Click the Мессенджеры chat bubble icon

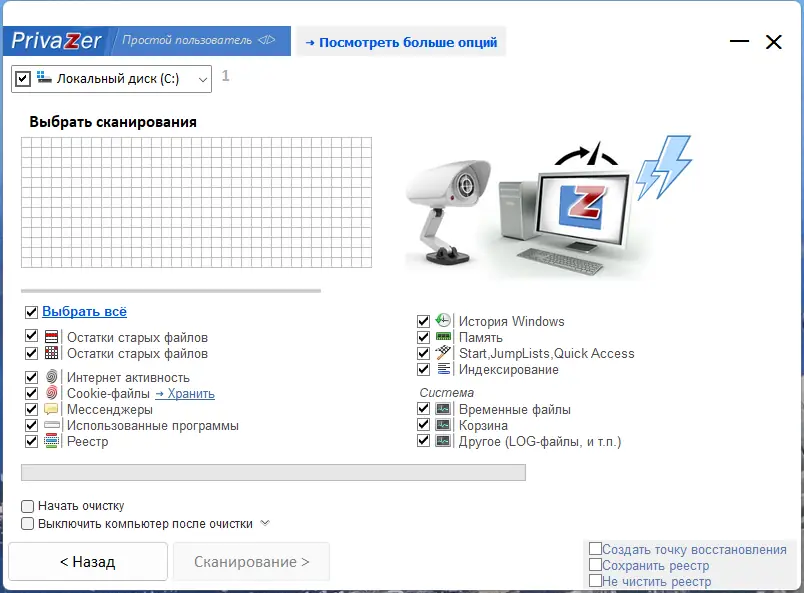coord(51,409)
